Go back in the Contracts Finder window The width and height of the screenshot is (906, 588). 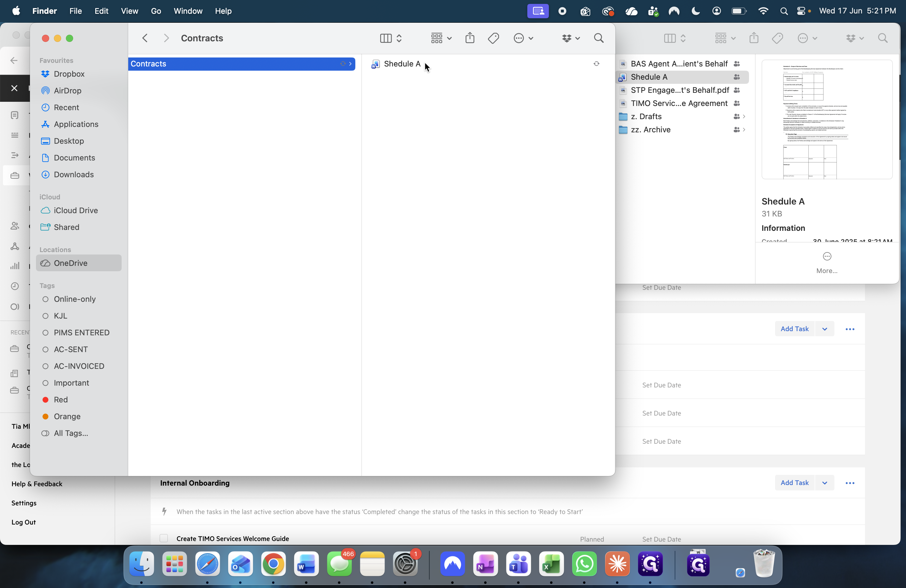(145, 38)
